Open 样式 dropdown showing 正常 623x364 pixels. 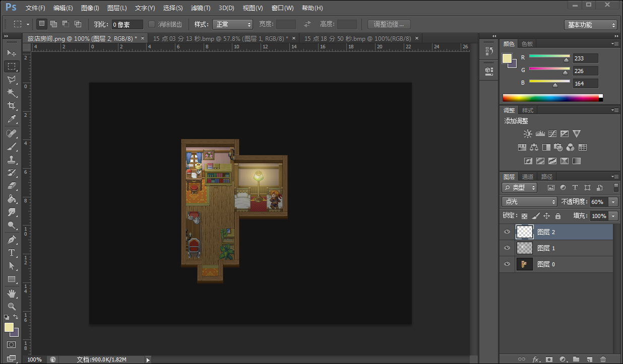click(232, 24)
